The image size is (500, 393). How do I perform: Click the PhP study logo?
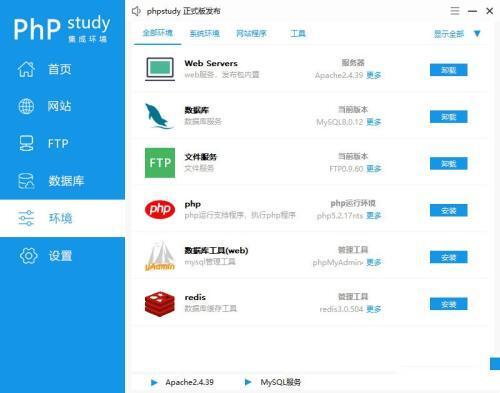(62, 29)
